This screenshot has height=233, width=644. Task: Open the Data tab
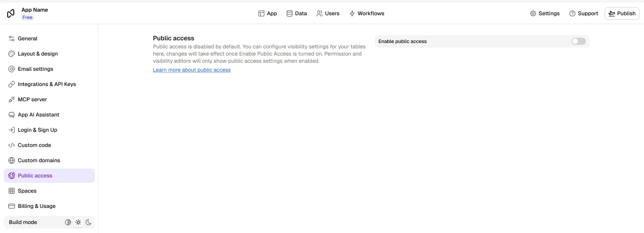pos(297,13)
